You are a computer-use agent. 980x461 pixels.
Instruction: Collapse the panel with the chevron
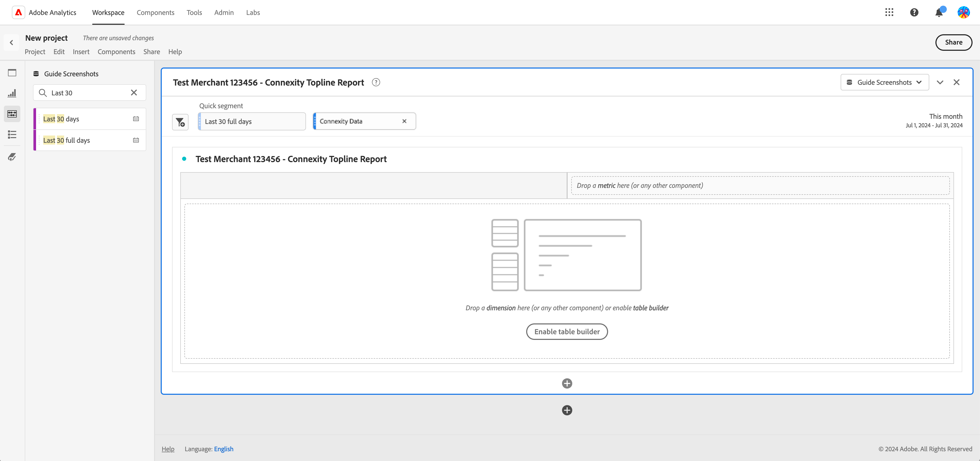click(x=940, y=82)
